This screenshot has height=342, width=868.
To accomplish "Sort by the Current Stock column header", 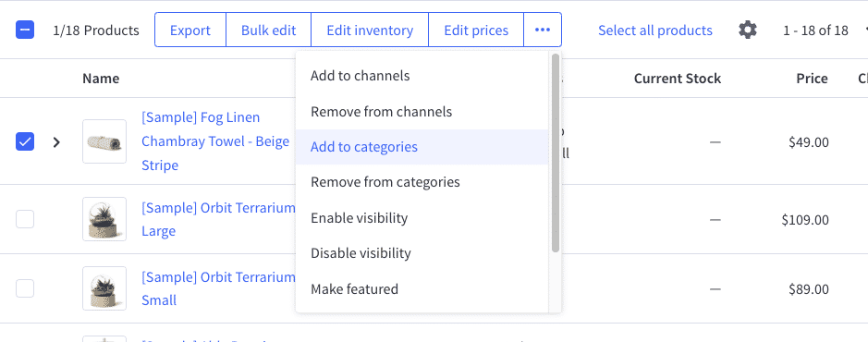I will [678, 79].
